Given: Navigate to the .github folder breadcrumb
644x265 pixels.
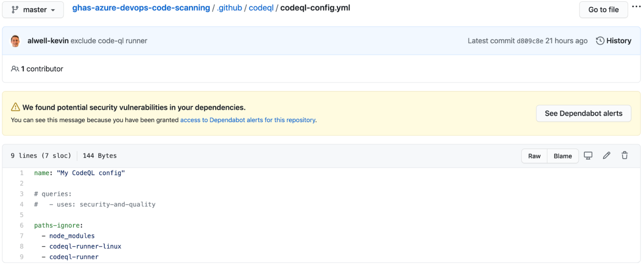Looking at the screenshot, I should (229, 8).
